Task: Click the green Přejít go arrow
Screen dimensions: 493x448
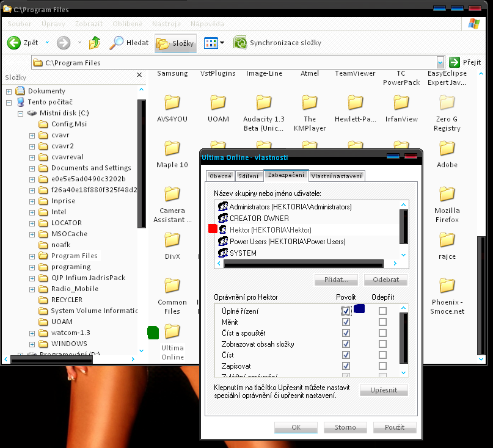Action: [x=455, y=62]
